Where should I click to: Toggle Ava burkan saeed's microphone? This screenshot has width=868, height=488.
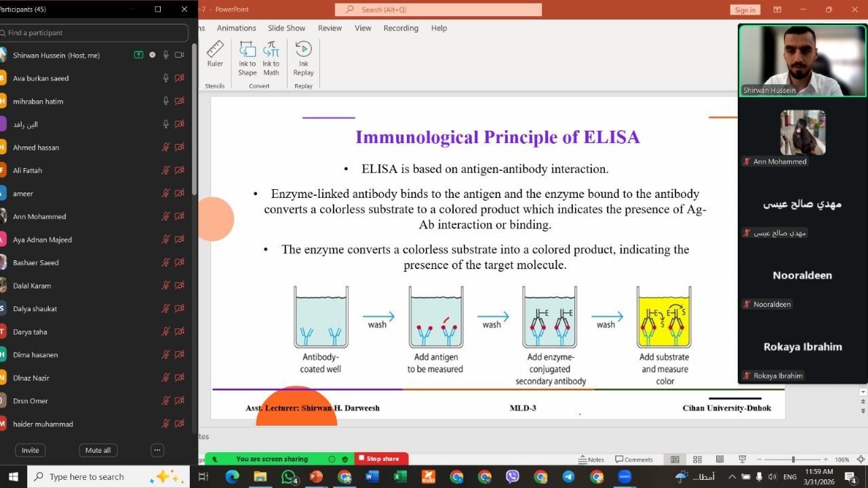coord(165,79)
